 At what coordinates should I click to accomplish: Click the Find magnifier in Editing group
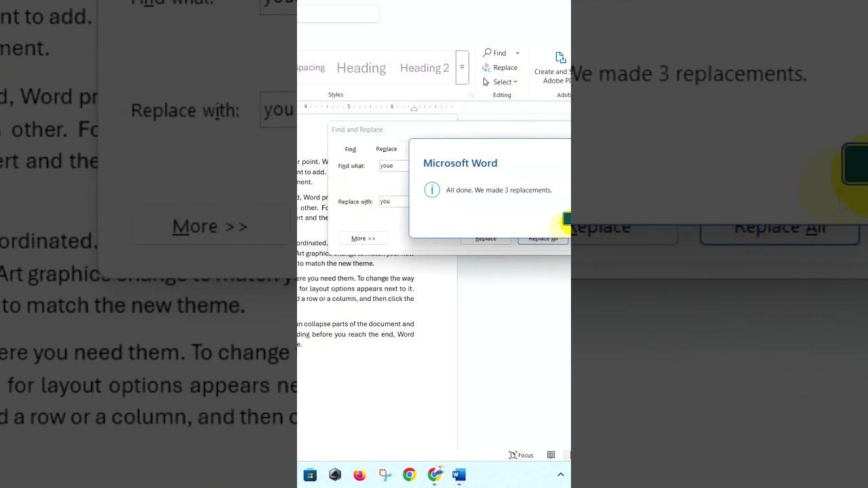[488, 53]
